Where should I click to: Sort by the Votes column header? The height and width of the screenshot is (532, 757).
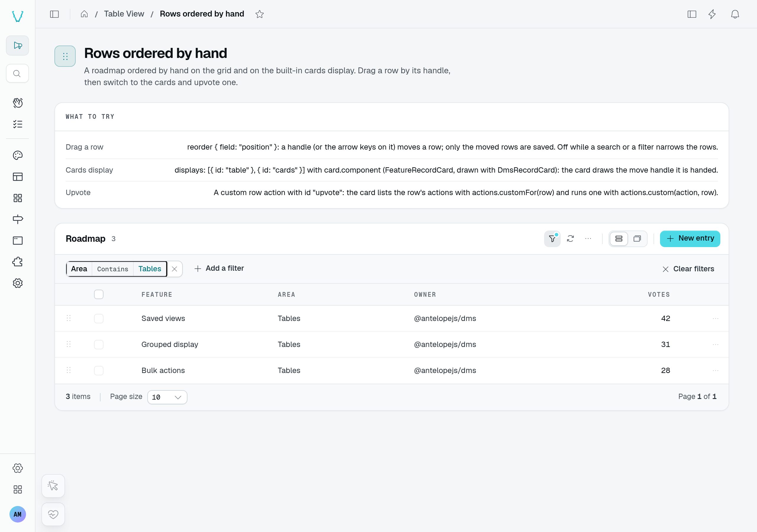click(x=659, y=295)
